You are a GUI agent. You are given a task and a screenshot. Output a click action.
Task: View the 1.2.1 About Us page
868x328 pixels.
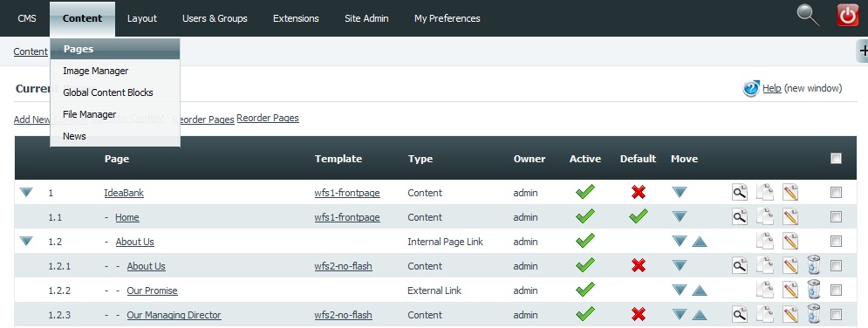tap(740, 265)
